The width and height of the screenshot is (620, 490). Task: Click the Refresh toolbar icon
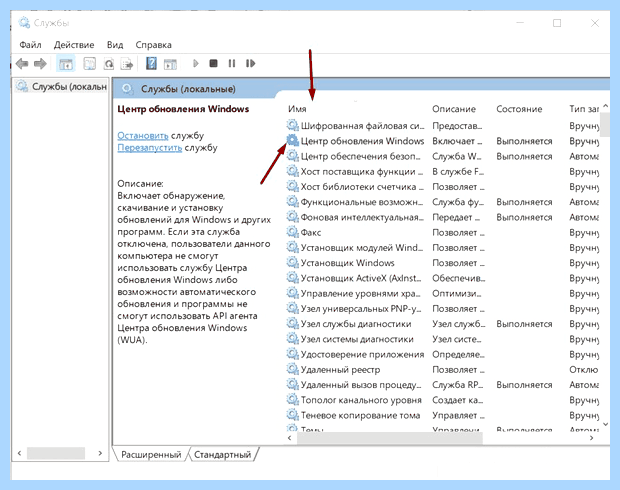coord(109,64)
